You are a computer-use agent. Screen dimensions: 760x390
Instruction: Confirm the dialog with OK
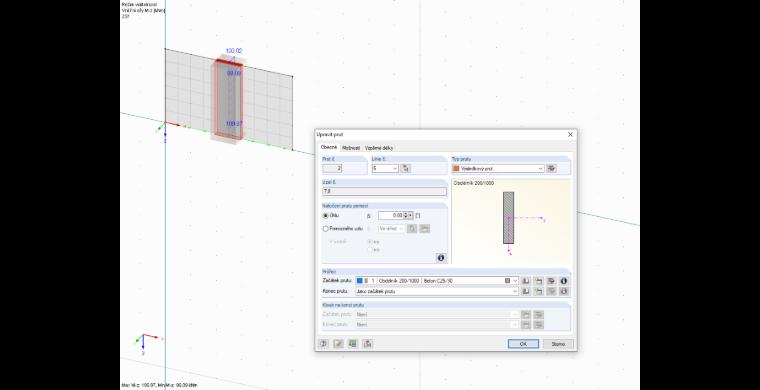pyautogui.click(x=523, y=343)
